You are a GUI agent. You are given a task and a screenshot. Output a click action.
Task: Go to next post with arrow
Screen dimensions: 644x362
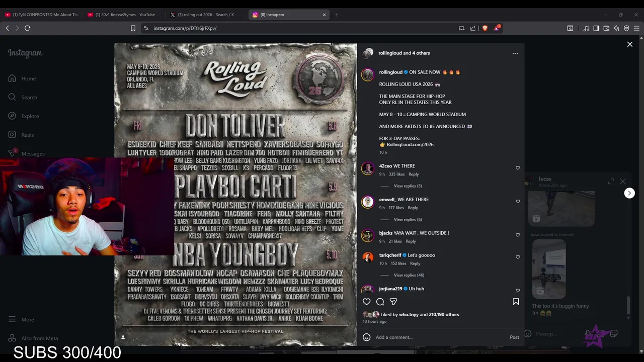[x=629, y=193]
